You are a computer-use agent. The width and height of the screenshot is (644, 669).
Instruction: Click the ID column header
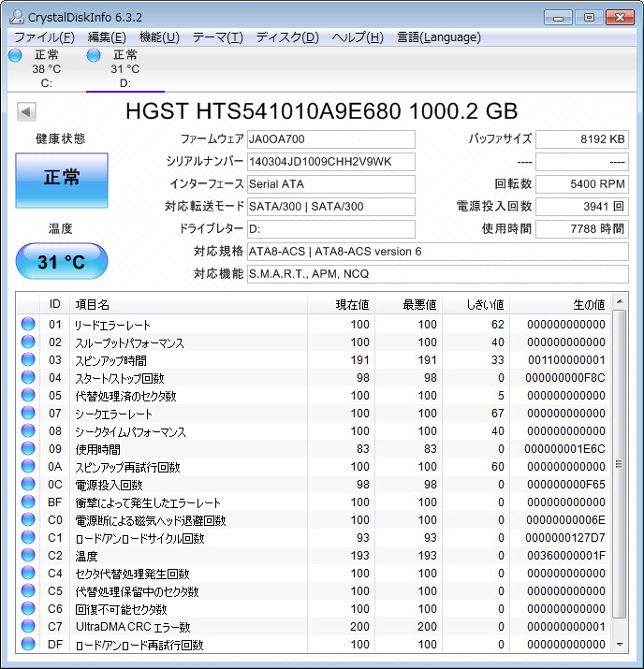coord(54,304)
